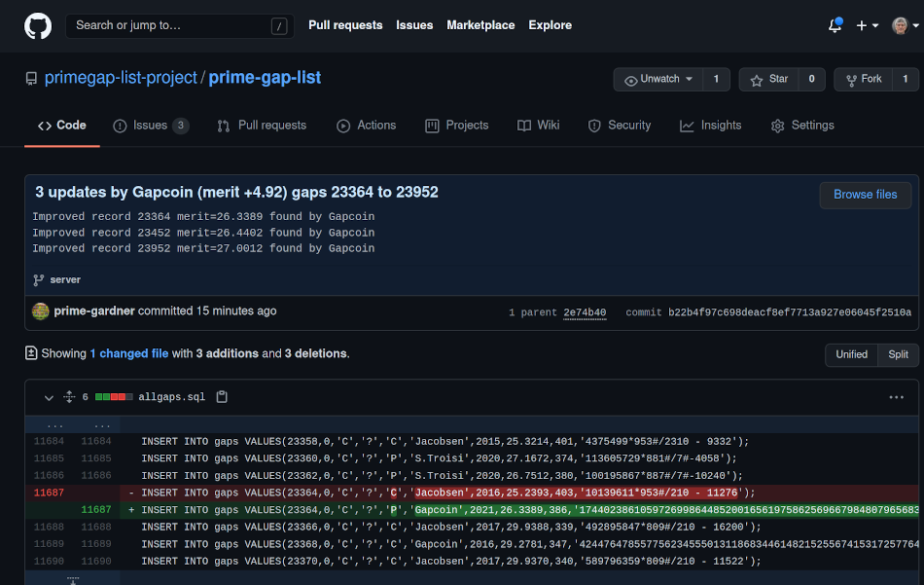924x585 pixels.
Task: Open the 1 changed file link
Action: point(129,353)
